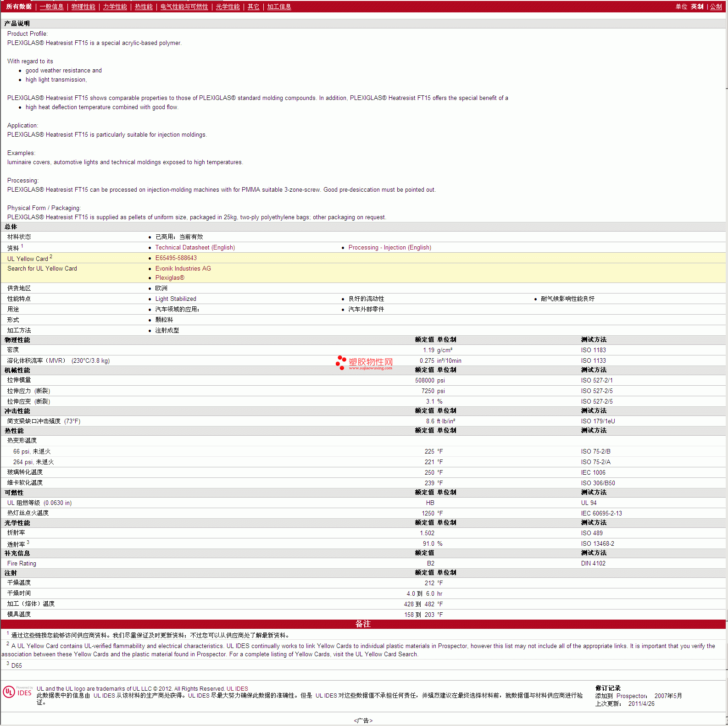Viewport: 728px width, 726px height.
Task: Search yellow cards for Plexiglas®
Action: pos(170,277)
